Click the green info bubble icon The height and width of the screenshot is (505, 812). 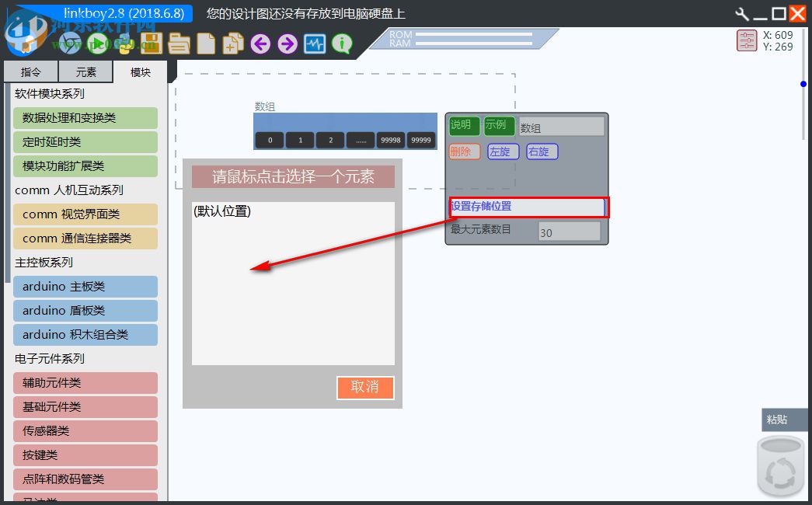(x=342, y=44)
